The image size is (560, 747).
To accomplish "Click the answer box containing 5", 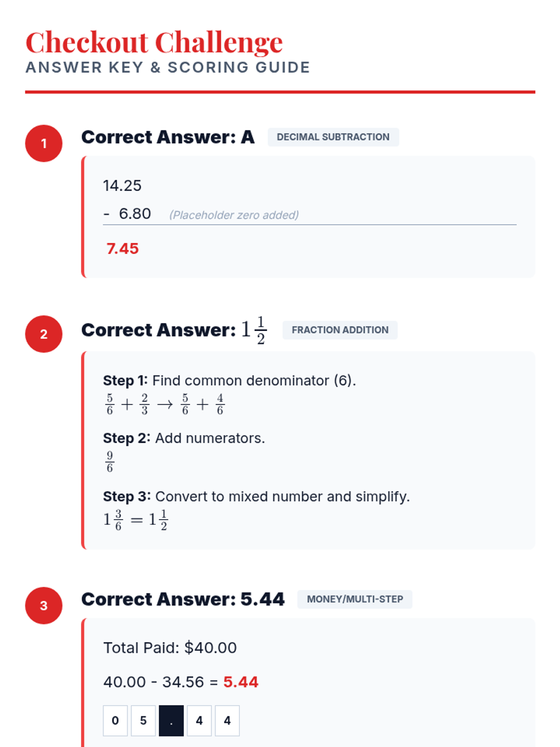I will click(143, 721).
